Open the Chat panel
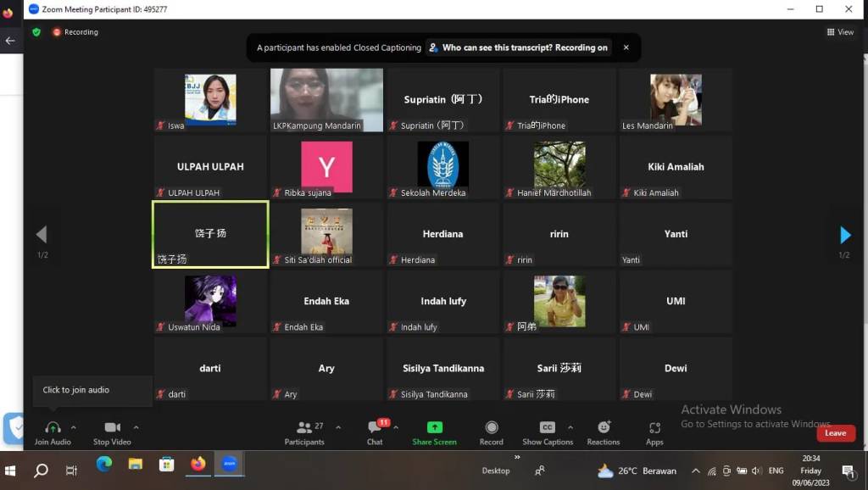The height and width of the screenshot is (490, 868). [x=375, y=428]
